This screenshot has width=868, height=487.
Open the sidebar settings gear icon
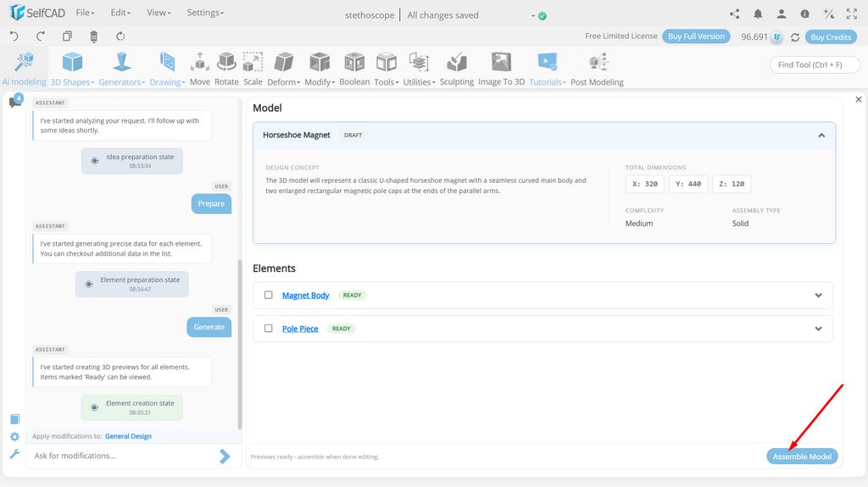(x=14, y=437)
